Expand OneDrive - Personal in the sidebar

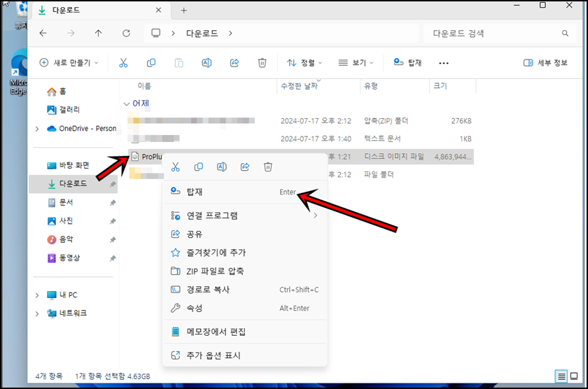point(36,129)
